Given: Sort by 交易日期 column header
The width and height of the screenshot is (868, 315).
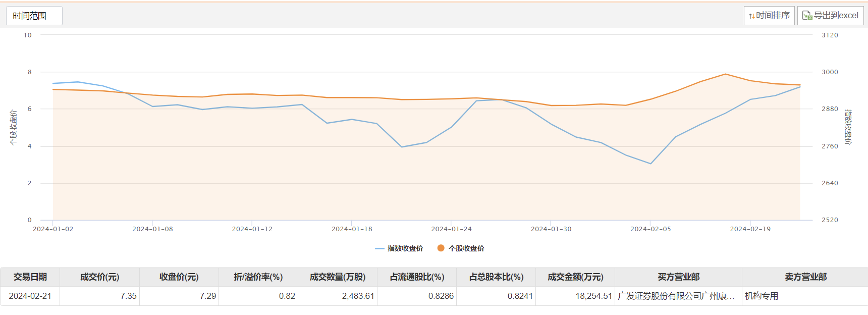Looking at the screenshot, I should 30,277.
